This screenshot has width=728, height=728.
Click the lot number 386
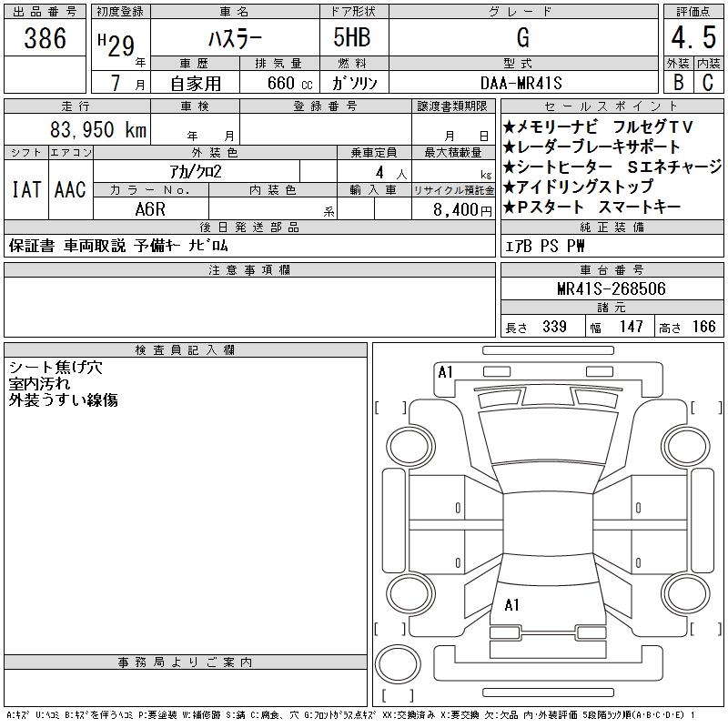[x=45, y=38]
